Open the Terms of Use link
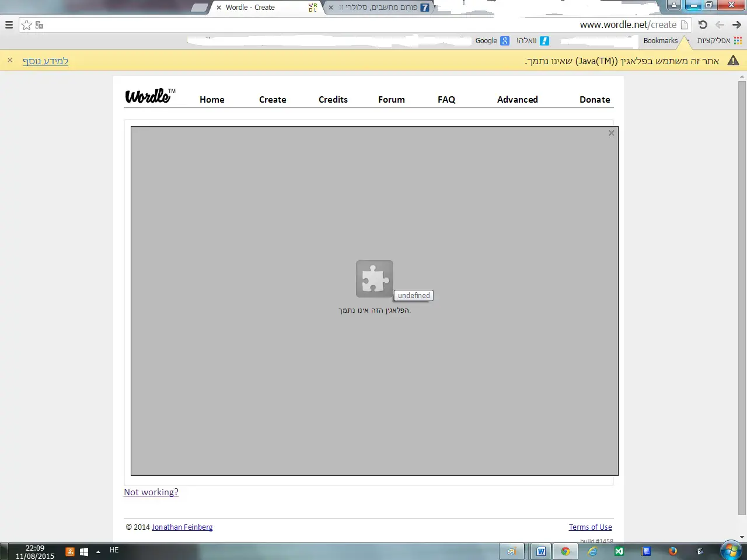The height and width of the screenshot is (560, 747). click(590, 527)
